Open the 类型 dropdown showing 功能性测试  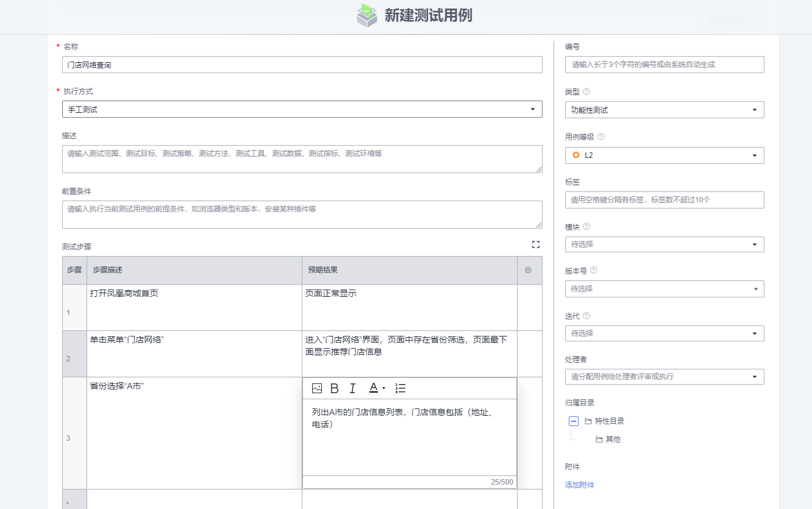(664, 110)
